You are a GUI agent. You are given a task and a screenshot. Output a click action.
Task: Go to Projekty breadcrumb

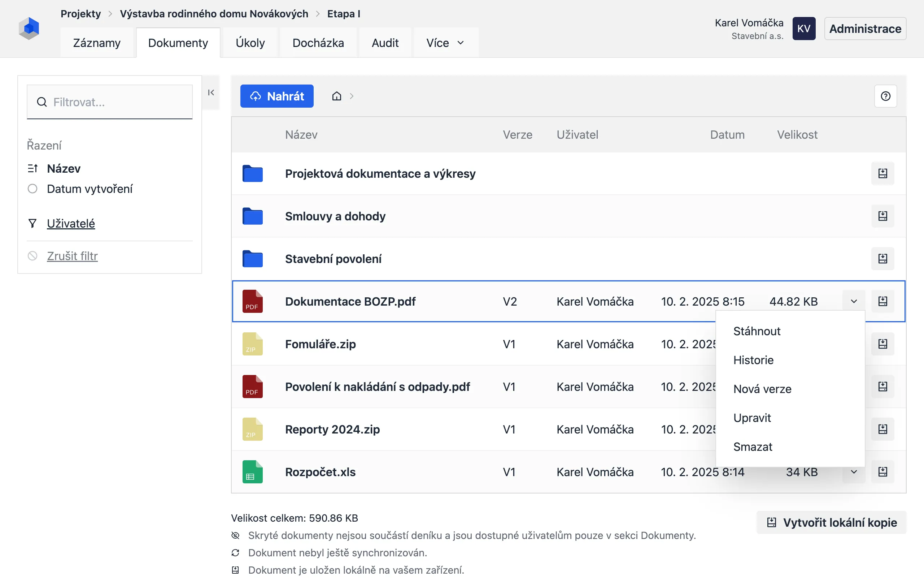pyautogui.click(x=80, y=14)
